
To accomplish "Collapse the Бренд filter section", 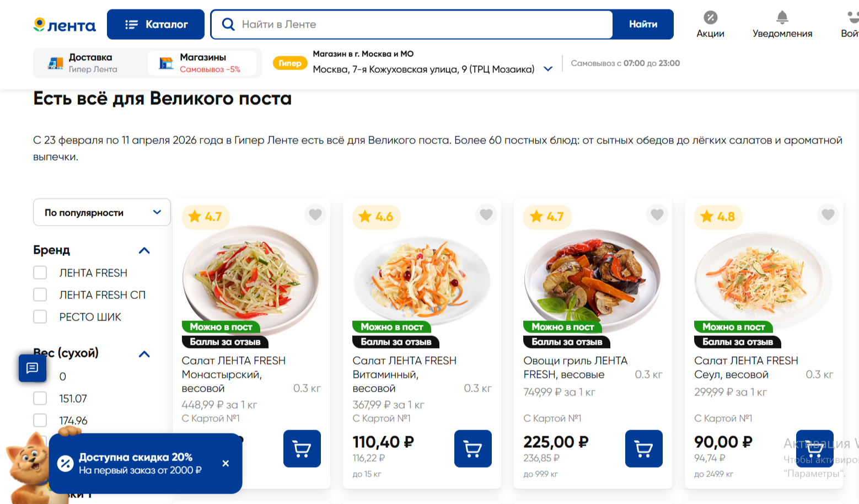I will [x=144, y=250].
